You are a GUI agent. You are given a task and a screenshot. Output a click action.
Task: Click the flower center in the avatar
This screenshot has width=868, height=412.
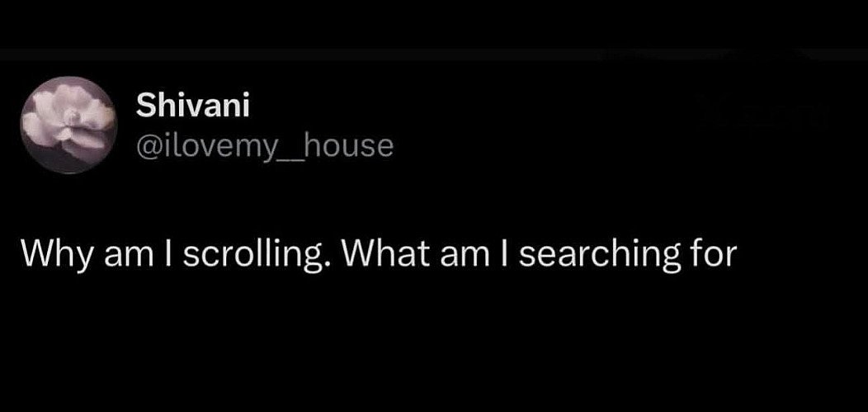coord(73,118)
